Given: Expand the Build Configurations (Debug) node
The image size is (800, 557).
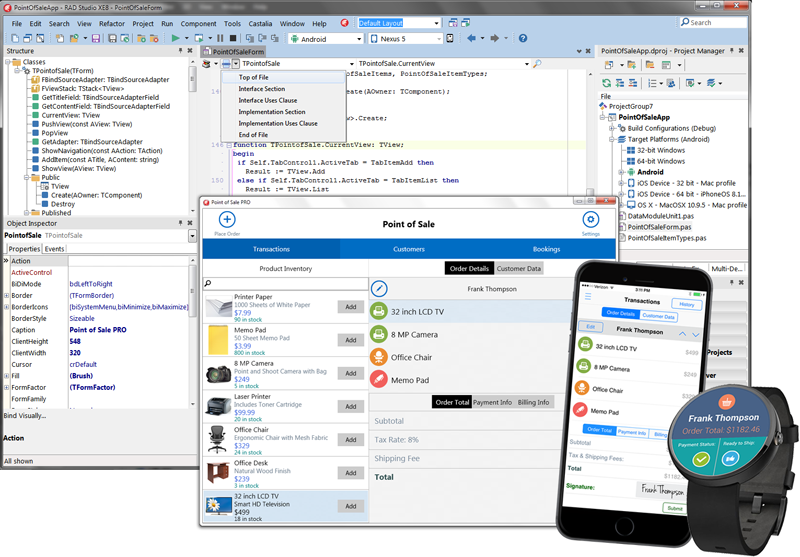Looking at the screenshot, I should click(611, 128).
